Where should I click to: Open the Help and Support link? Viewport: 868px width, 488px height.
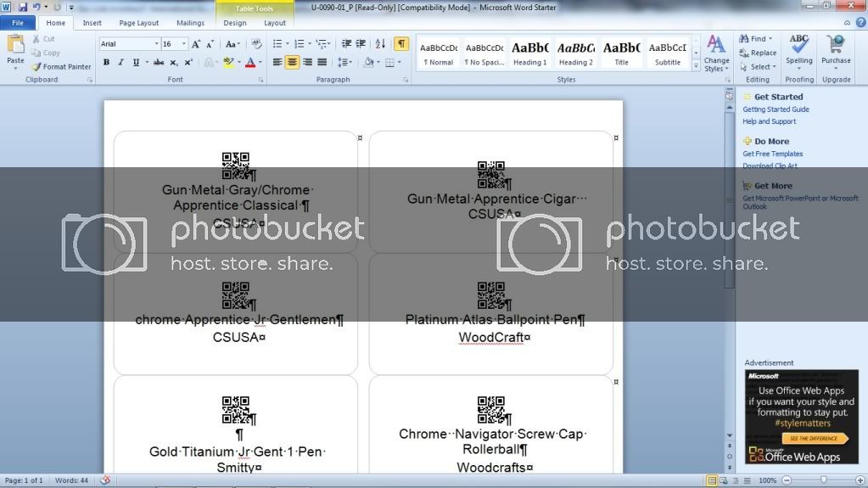click(x=769, y=121)
